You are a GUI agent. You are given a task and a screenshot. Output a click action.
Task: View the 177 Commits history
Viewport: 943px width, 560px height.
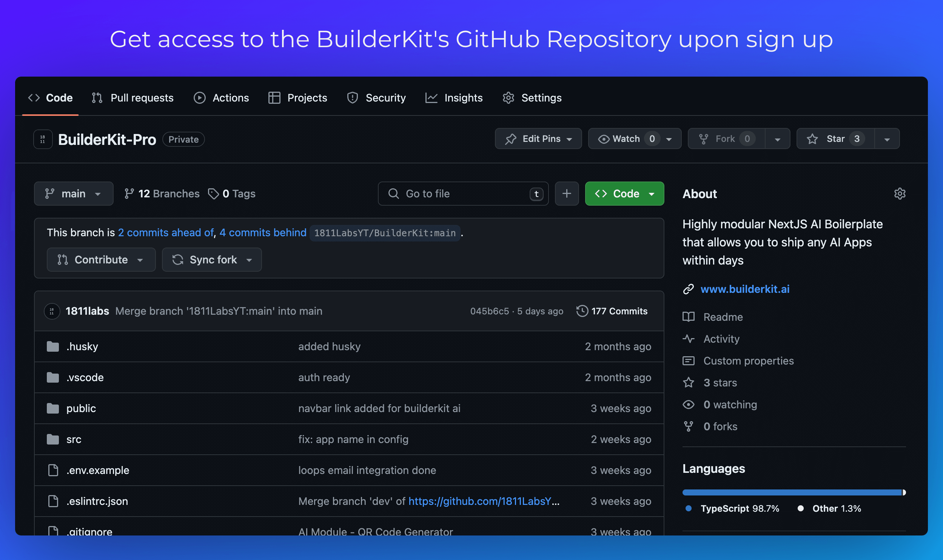click(x=612, y=311)
